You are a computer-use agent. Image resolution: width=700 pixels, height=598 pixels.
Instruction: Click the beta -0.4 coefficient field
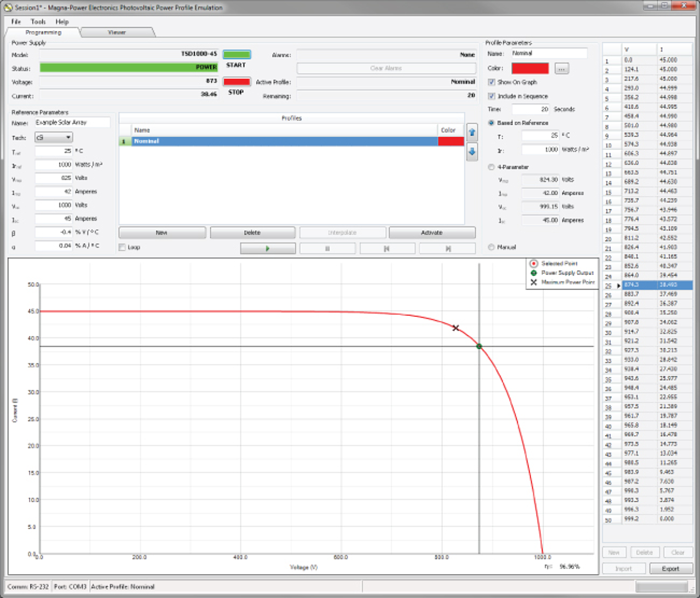point(54,232)
